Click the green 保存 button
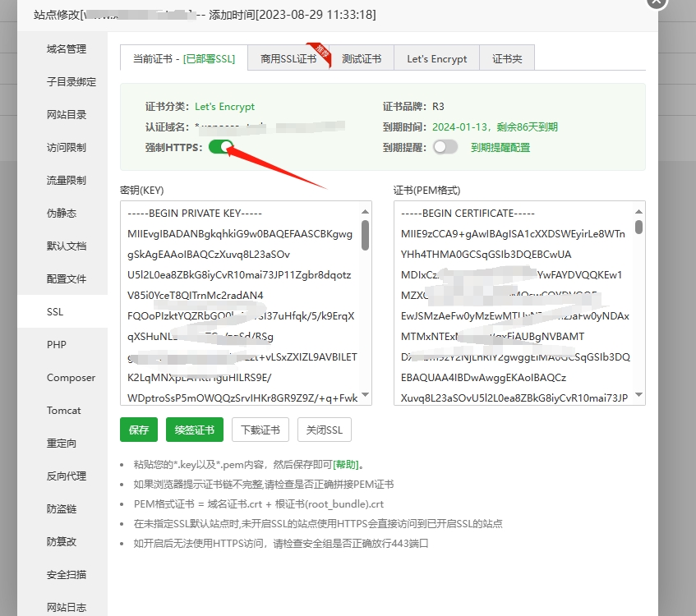Image resolution: width=696 pixels, height=616 pixels. 139,430
